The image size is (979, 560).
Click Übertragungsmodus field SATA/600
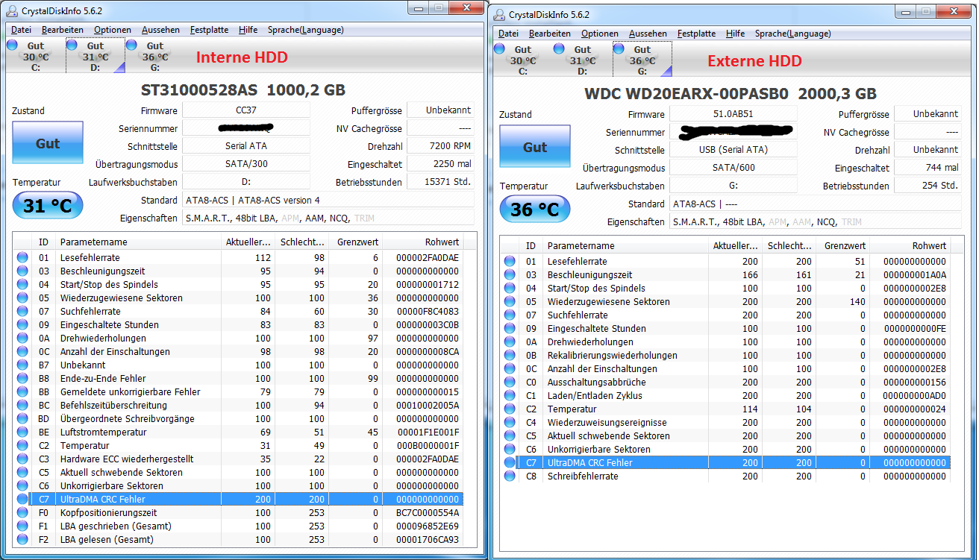tap(734, 168)
